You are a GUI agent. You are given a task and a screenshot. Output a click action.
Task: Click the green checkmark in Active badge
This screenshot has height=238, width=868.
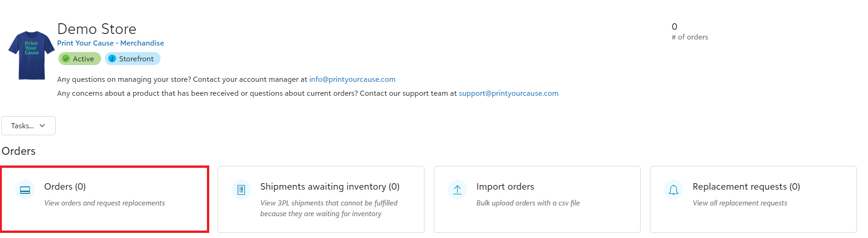66,59
